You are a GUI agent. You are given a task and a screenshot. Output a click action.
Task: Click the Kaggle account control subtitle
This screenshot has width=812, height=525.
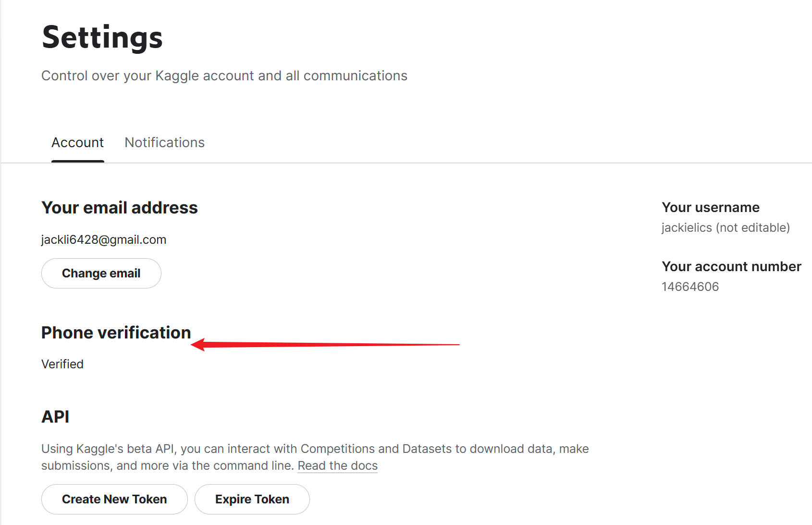pos(224,76)
